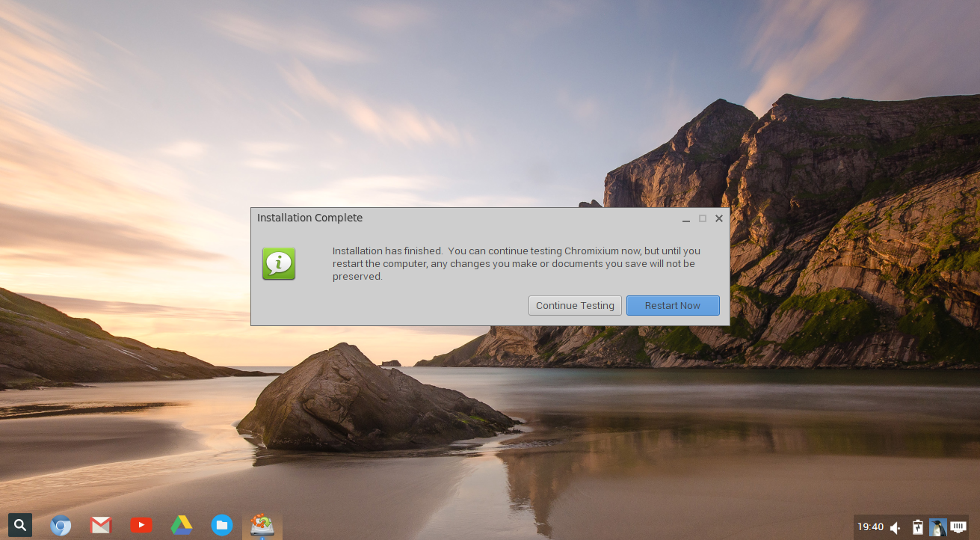Choose Continue Testing in the dialog
The image size is (980, 540).
(575, 305)
